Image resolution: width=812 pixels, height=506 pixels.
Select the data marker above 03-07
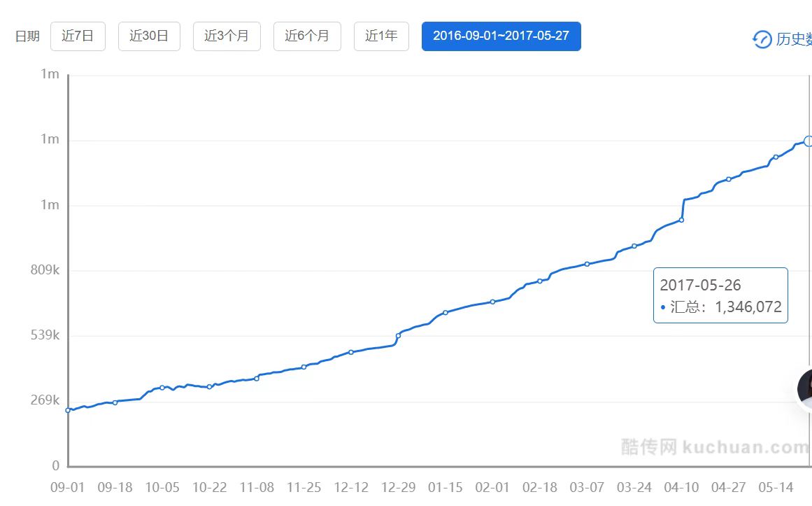(x=587, y=264)
